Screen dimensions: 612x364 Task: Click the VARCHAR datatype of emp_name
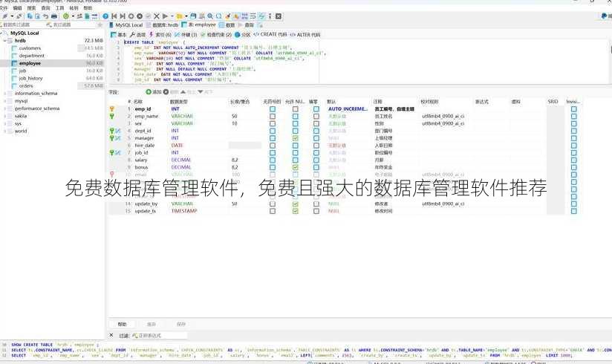click(182, 117)
